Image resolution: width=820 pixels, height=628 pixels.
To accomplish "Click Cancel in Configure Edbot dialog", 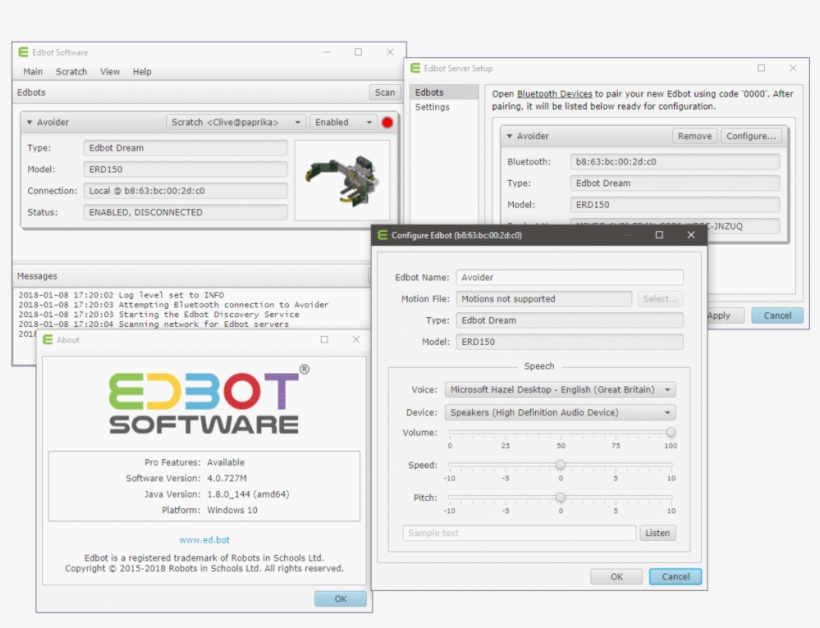I will [675, 577].
